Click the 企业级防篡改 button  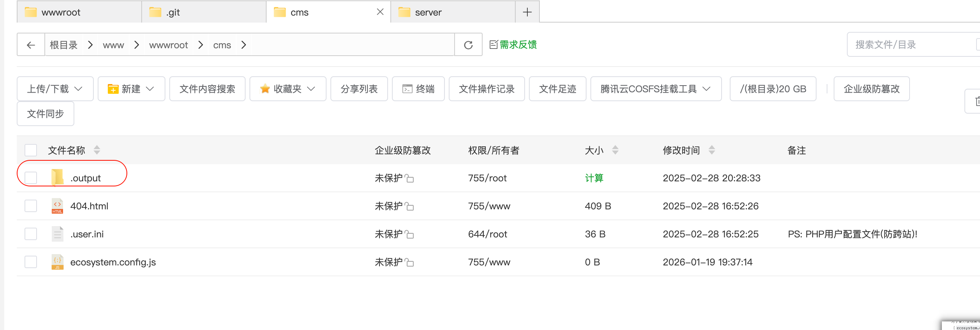point(872,89)
